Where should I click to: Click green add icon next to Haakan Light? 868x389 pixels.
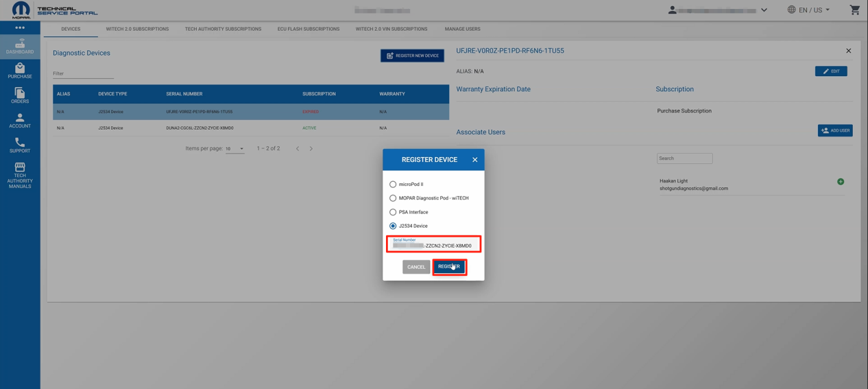pyautogui.click(x=841, y=182)
